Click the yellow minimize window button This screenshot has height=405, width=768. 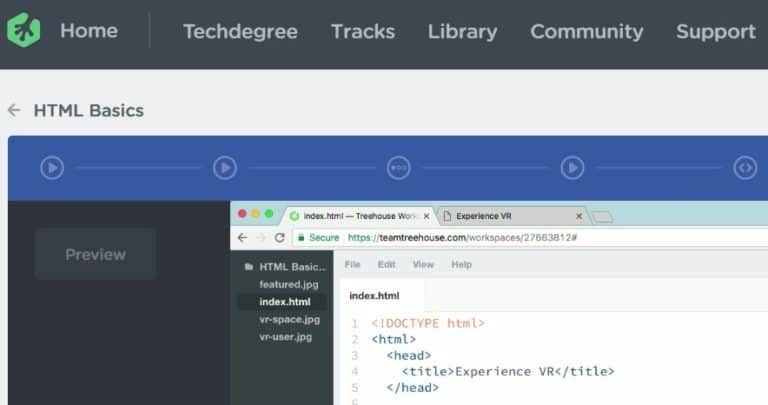pyautogui.click(x=256, y=214)
